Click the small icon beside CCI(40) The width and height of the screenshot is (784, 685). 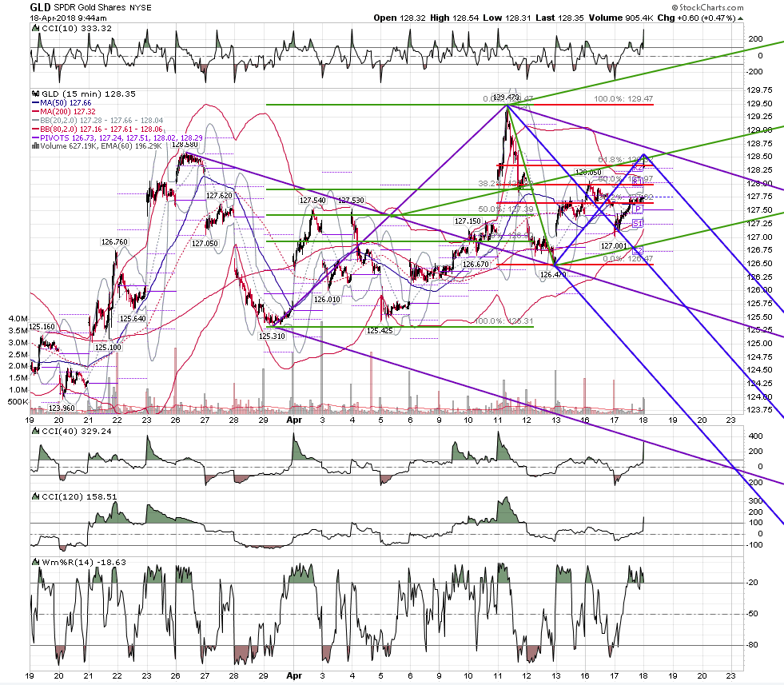click(x=35, y=431)
